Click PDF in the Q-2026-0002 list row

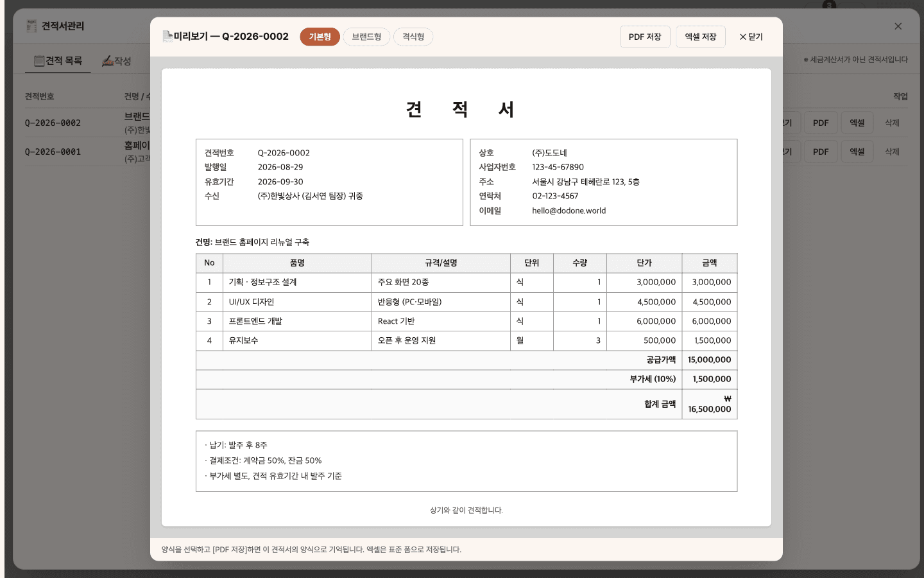click(x=821, y=123)
